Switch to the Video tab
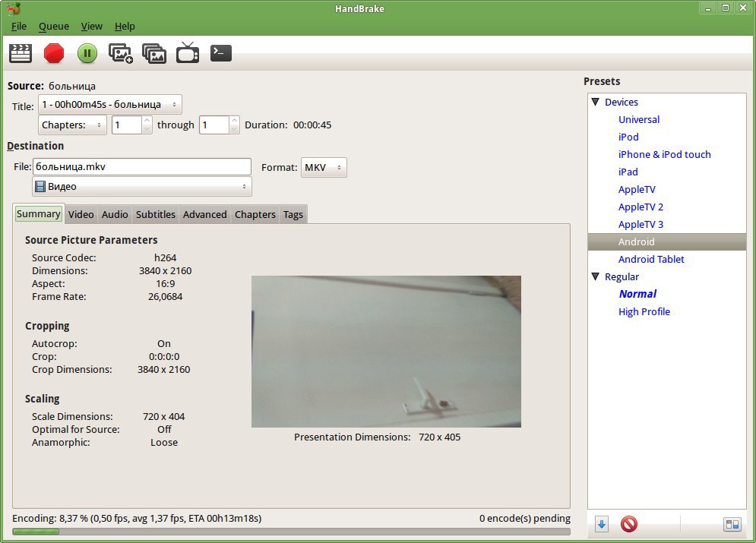Image resolution: width=756 pixels, height=543 pixels. [81, 214]
